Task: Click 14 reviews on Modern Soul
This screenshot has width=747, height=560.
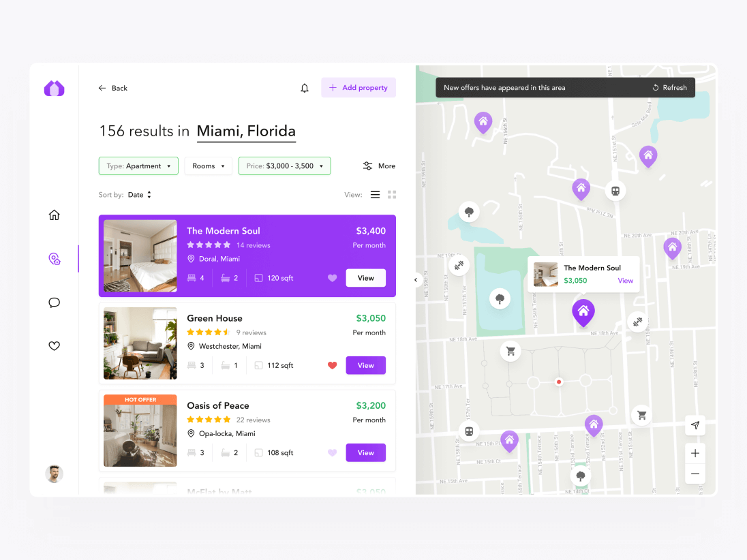Action: coord(254,245)
